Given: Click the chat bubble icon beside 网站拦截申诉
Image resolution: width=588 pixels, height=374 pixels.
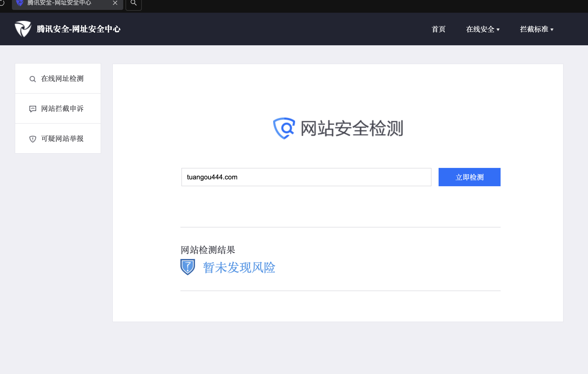Looking at the screenshot, I should pyautogui.click(x=33, y=109).
